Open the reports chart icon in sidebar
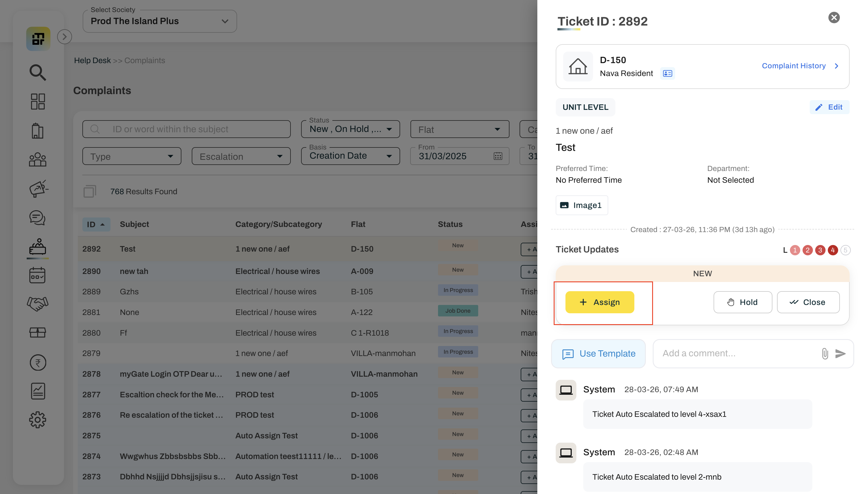868x494 pixels. (38, 391)
